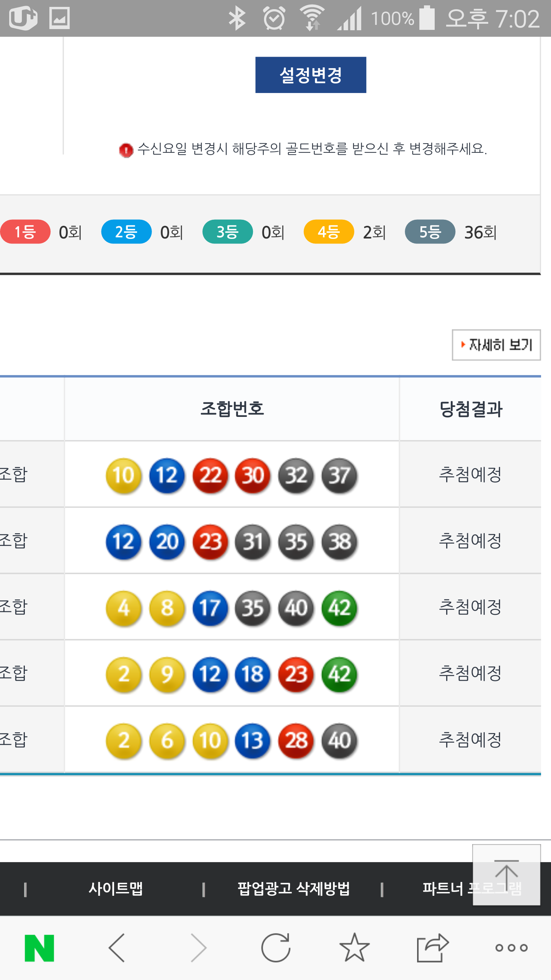The image size is (551, 980).
Task: Bookmark page with the star icon
Action: [354, 948]
